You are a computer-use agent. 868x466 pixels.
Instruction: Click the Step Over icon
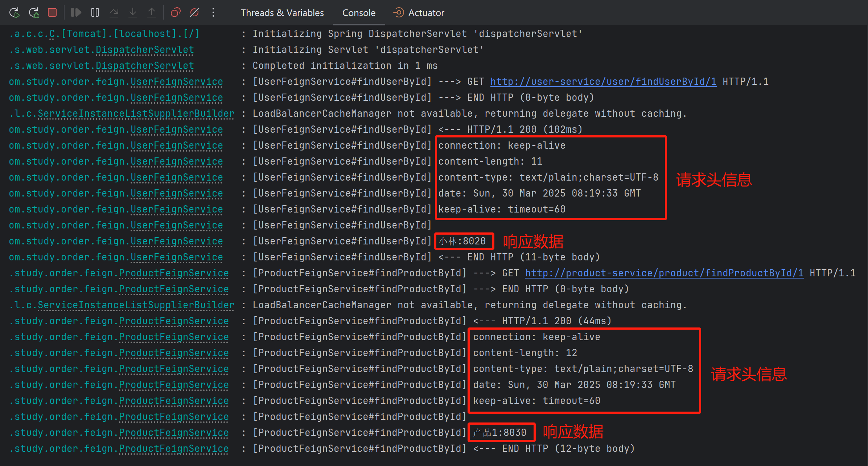[114, 13]
